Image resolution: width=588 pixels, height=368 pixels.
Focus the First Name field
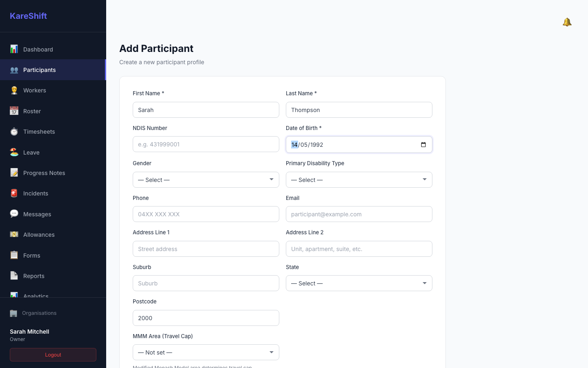point(206,110)
